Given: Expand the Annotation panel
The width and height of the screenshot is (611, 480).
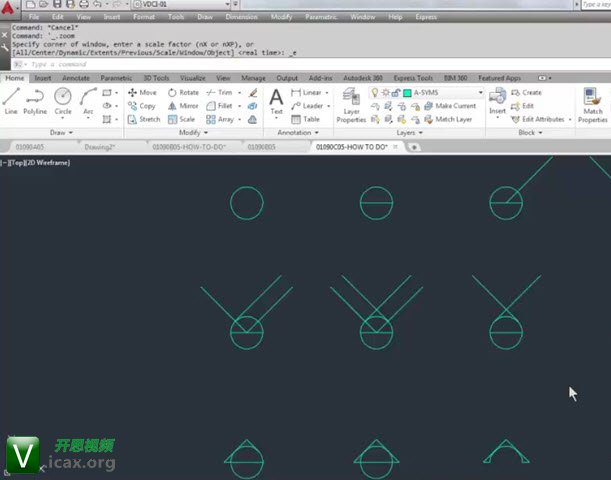Looking at the screenshot, I should coord(298,132).
